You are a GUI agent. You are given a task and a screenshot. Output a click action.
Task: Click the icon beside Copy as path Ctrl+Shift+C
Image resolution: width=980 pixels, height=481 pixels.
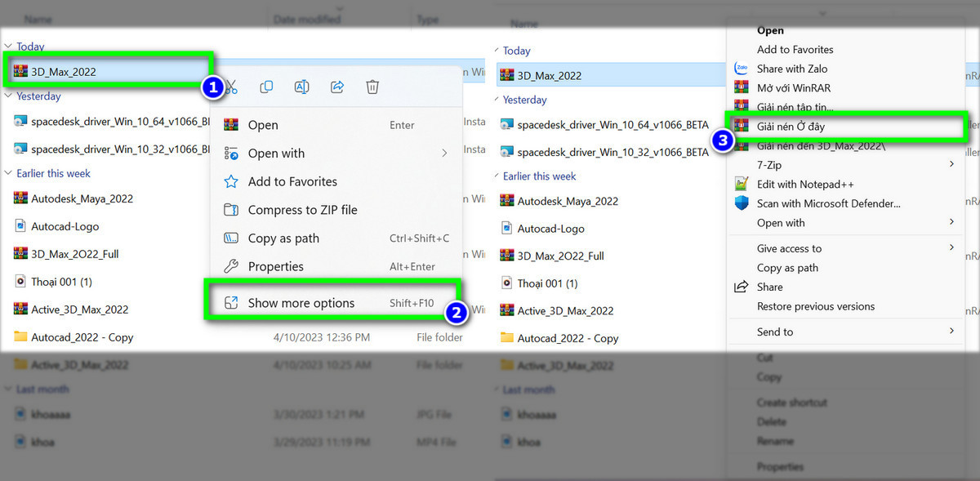pos(231,238)
